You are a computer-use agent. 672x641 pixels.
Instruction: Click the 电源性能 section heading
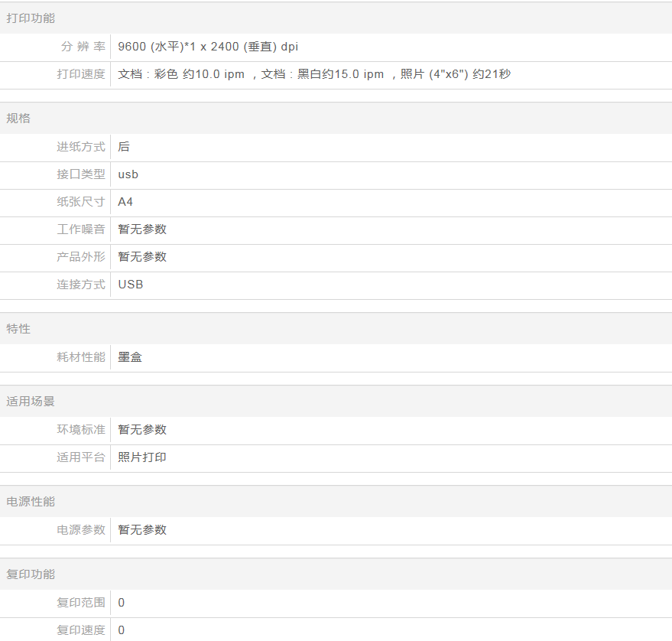pyautogui.click(x=31, y=502)
